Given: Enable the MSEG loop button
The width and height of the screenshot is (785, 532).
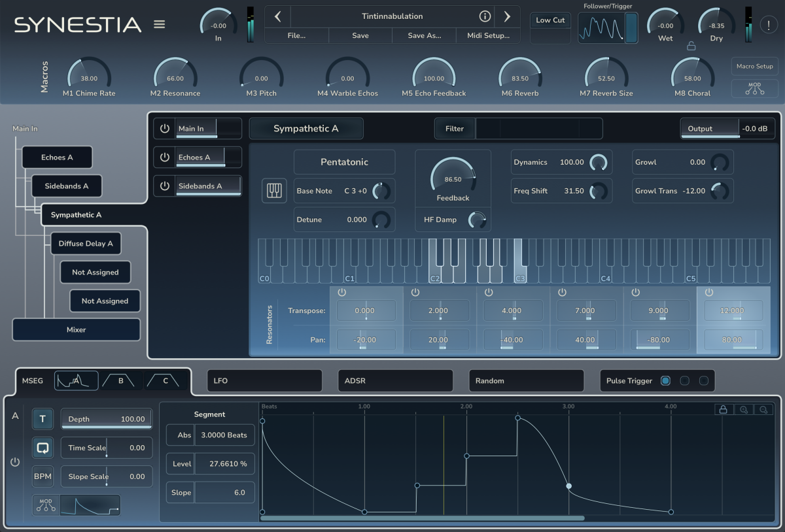Looking at the screenshot, I should 43,448.
